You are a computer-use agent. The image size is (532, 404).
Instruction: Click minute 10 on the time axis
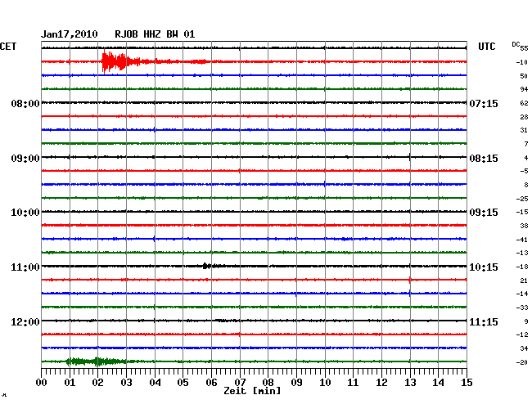[325, 382]
